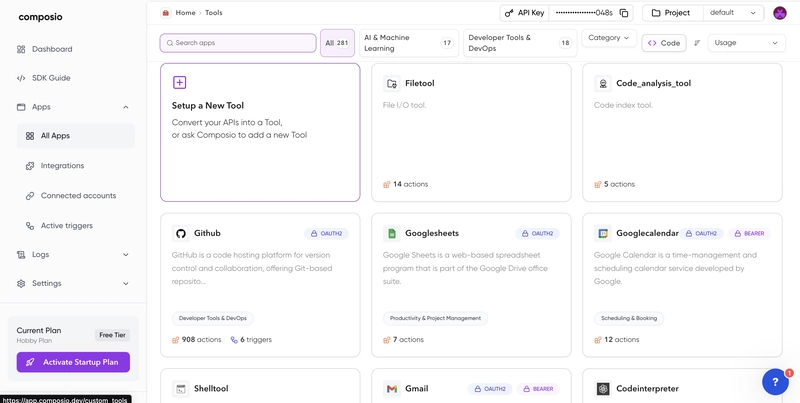
Task: Click the Connected accounts link icon
Action: point(30,195)
